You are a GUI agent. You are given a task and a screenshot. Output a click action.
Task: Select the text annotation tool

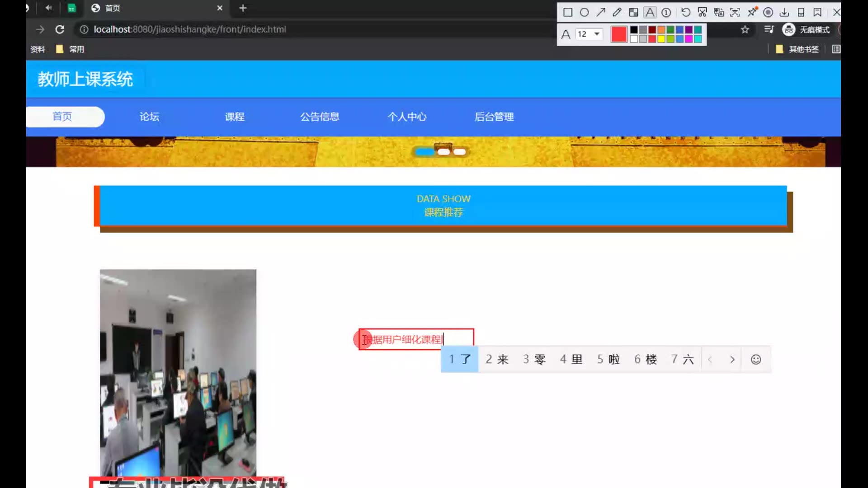pos(650,12)
